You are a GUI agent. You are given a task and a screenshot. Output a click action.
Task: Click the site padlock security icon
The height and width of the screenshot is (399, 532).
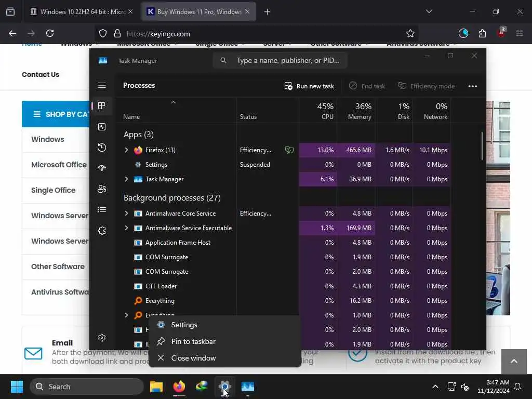click(x=117, y=34)
